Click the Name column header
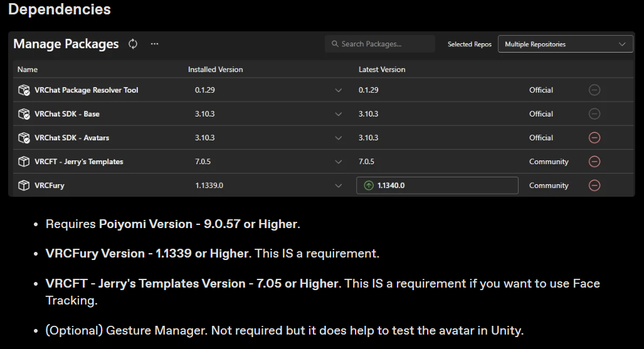Image resolution: width=644 pixels, height=349 pixels. (28, 70)
